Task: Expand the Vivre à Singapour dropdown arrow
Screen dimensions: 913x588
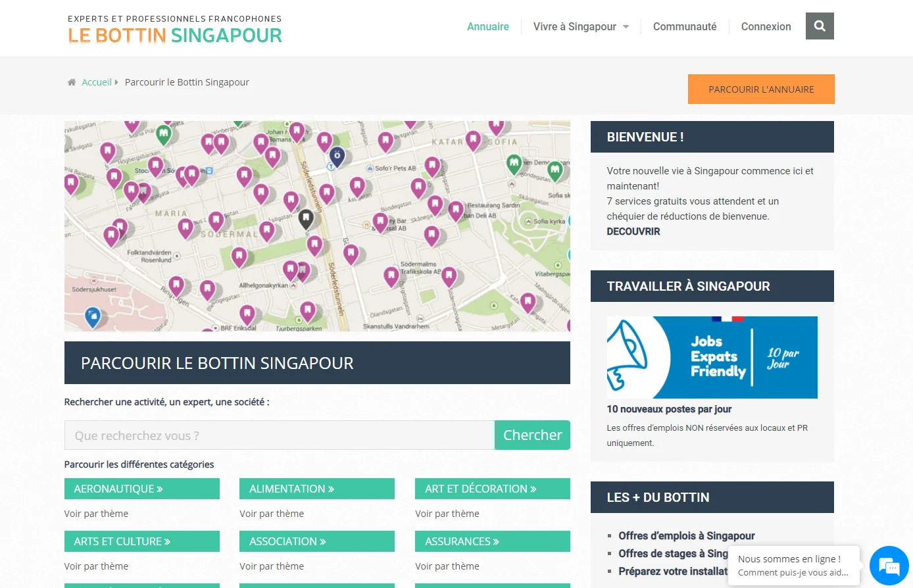Action: coord(626,27)
